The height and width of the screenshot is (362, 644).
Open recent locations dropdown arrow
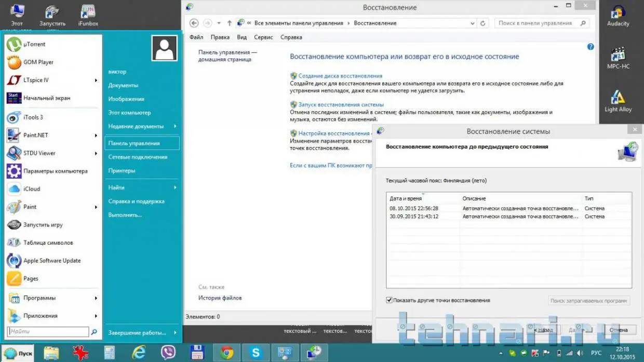[x=219, y=23]
